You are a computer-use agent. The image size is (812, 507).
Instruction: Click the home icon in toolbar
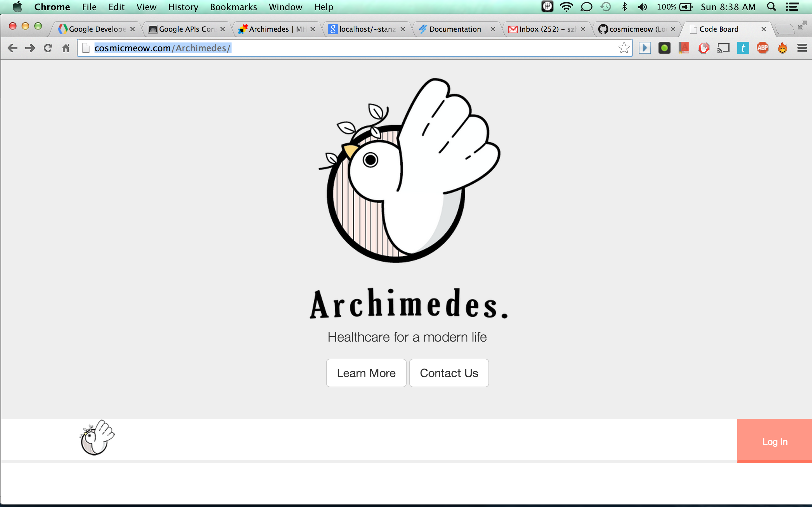pos(66,48)
